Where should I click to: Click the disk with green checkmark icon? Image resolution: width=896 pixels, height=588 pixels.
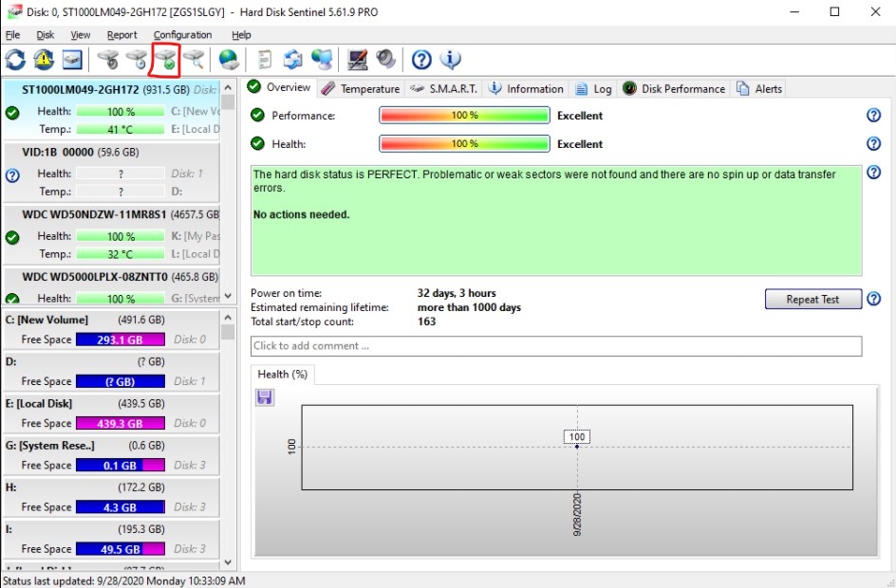tap(165, 60)
